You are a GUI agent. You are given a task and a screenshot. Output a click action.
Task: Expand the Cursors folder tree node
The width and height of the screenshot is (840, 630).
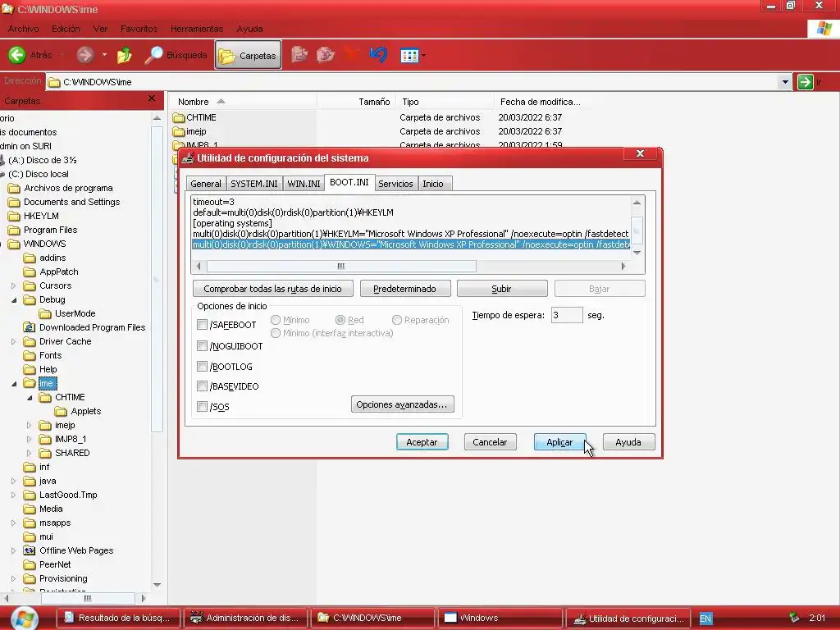14,286
